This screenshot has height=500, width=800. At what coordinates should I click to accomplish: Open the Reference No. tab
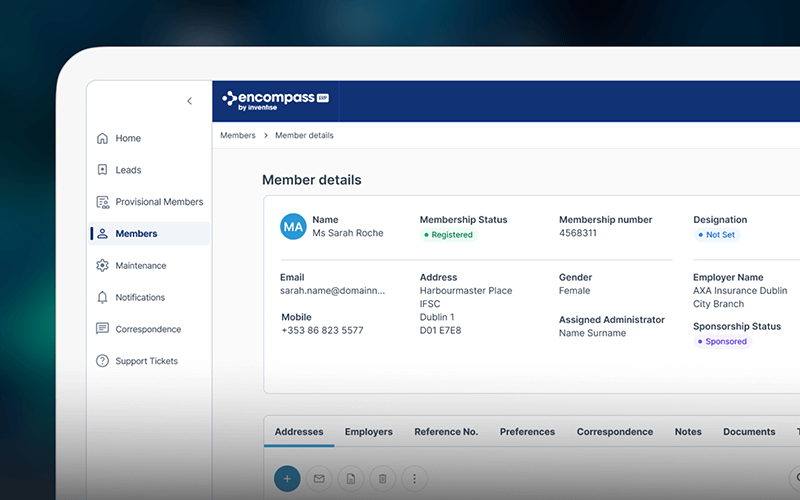coord(446,432)
